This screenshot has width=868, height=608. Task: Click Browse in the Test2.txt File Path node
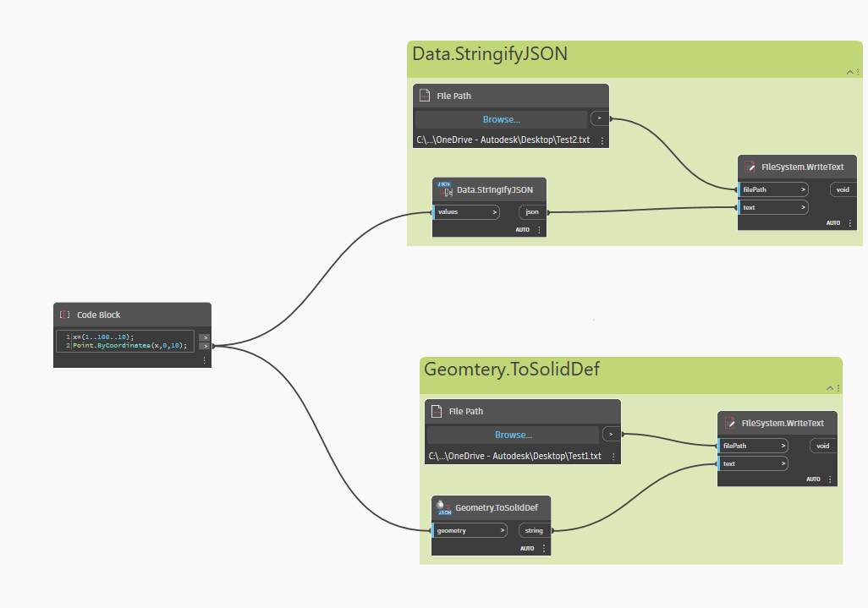point(501,119)
